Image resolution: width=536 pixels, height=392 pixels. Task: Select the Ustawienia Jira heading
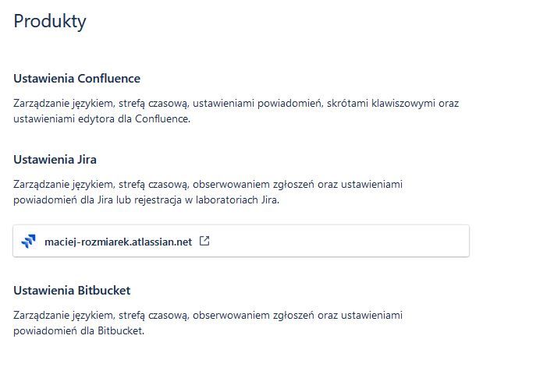(55, 160)
